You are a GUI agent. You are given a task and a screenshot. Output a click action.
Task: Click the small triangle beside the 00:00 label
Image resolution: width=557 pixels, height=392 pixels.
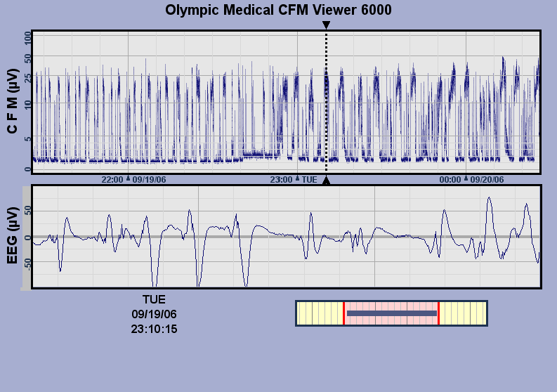(466, 178)
